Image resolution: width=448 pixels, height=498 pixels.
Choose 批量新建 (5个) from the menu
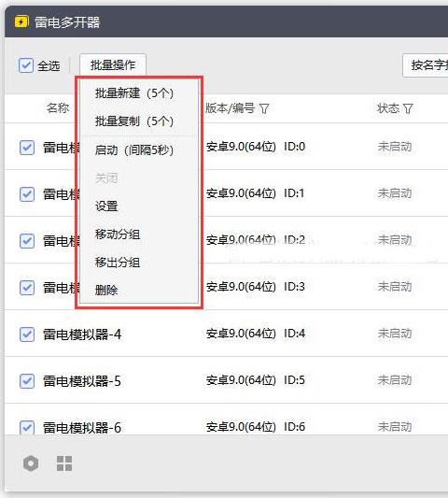134,93
